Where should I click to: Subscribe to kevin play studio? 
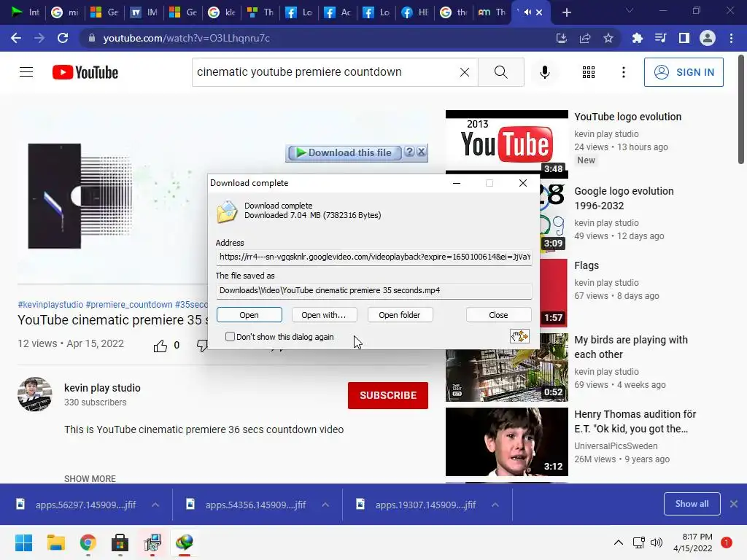[388, 395]
